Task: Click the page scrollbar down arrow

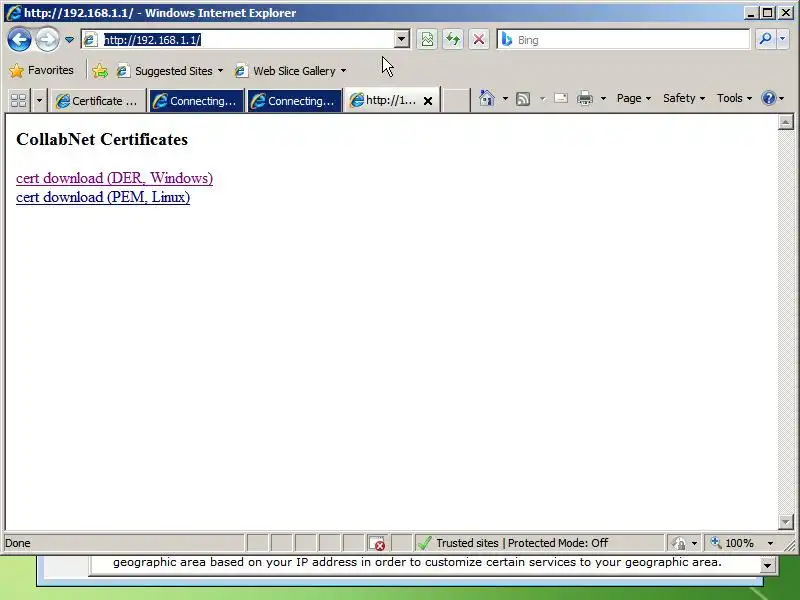Action: coord(786,521)
